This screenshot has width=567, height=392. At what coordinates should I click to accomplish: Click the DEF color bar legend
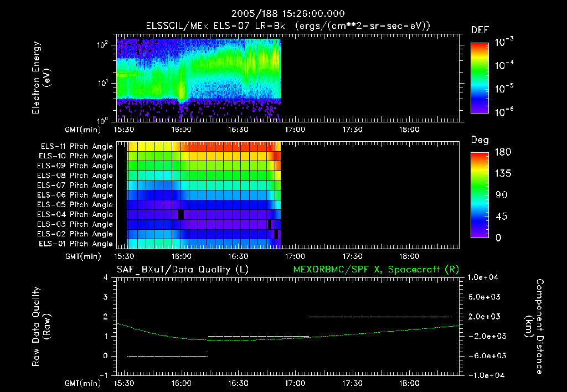pos(480,78)
